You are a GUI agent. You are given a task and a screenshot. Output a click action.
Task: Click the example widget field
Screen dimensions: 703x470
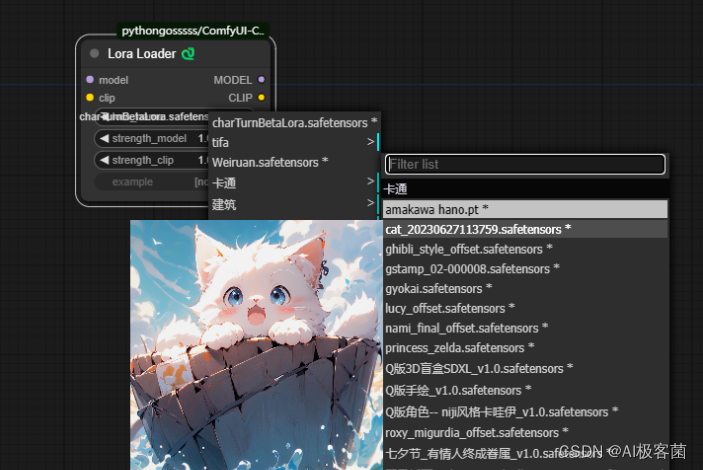[152, 182]
